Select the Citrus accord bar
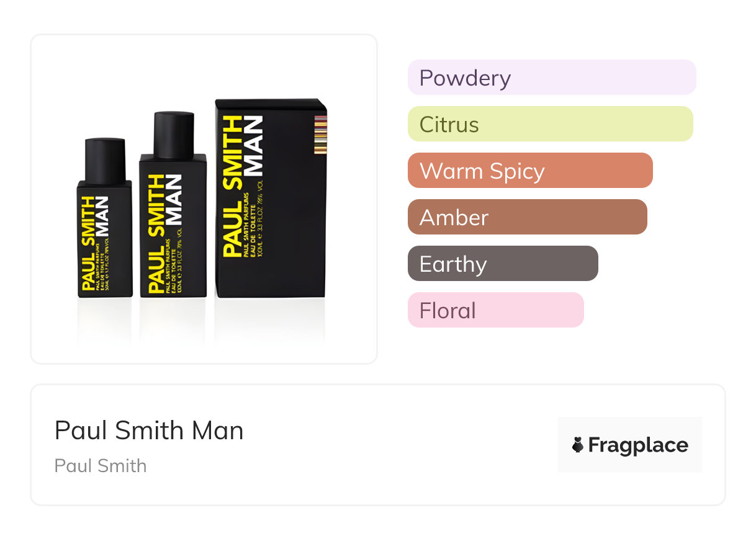 [x=550, y=124]
